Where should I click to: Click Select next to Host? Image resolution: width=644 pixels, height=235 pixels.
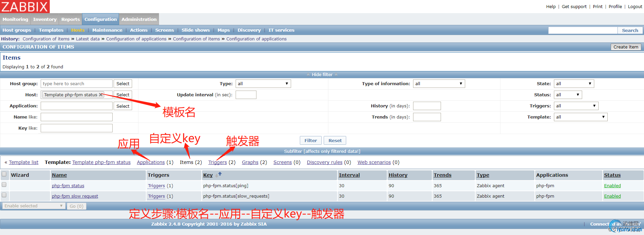[123, 95]
